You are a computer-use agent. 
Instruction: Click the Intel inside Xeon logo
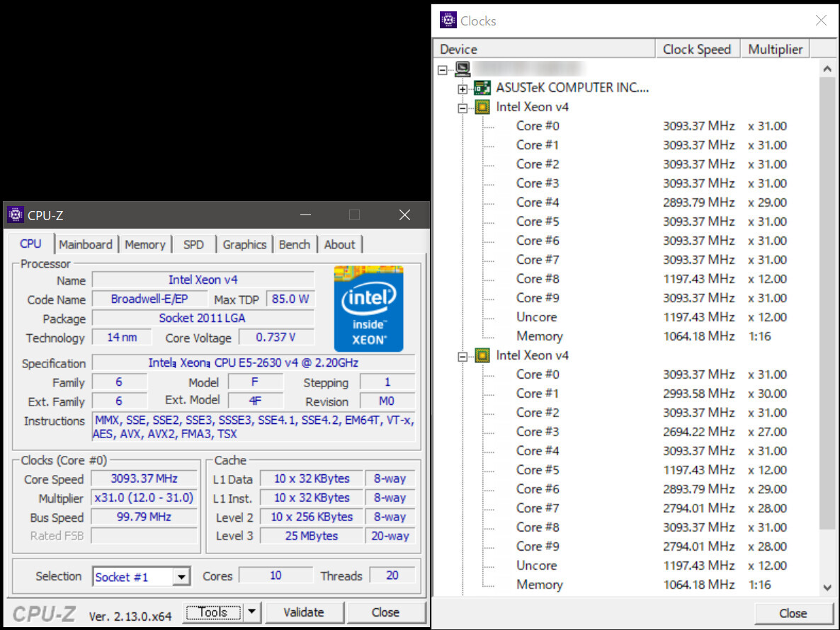368,309
